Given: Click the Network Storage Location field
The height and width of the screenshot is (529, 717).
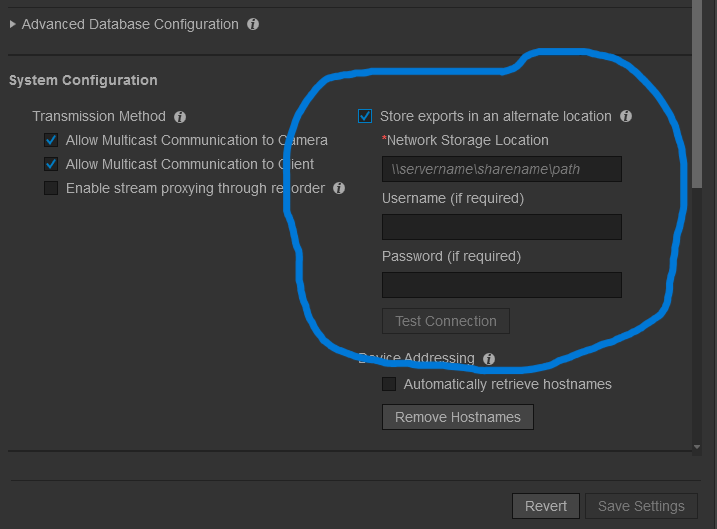Looking at the screenshot, I should pyautogui.click(x=501, y=169).
